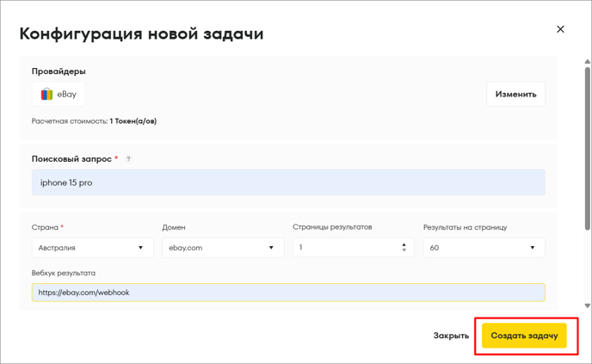Click the Расчетная стоимость 1 Токен text
The width and height of the screenshot is (592, 364).
point(94,121)
